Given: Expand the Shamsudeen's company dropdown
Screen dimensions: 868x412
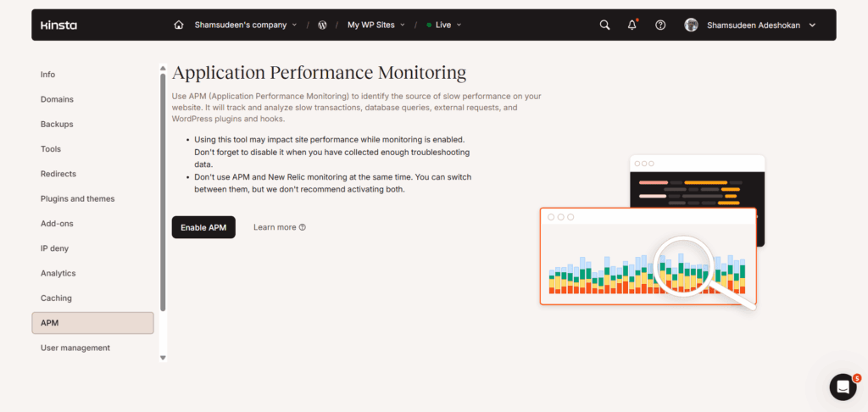Looking at the screenshot, I should (245, 25).
